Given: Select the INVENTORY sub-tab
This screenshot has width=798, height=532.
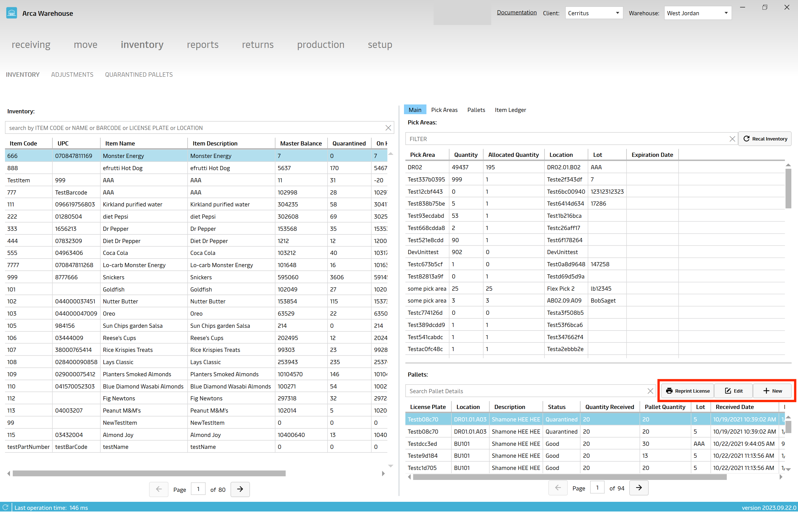Looking at the screenshot, I should pos(23,75).
